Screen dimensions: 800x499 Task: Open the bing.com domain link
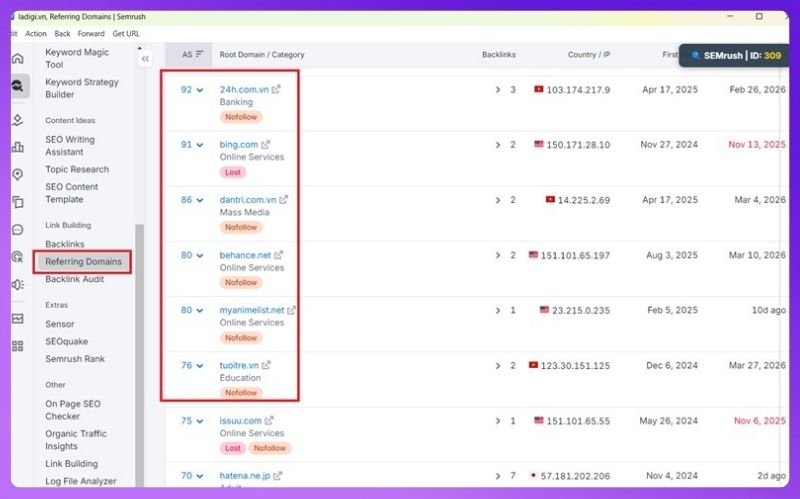239,144
